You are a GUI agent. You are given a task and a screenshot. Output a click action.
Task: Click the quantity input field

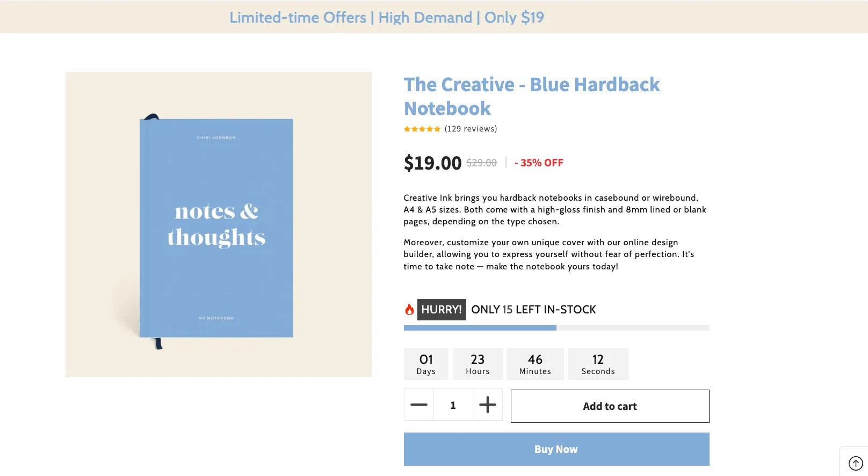[453, 405]
